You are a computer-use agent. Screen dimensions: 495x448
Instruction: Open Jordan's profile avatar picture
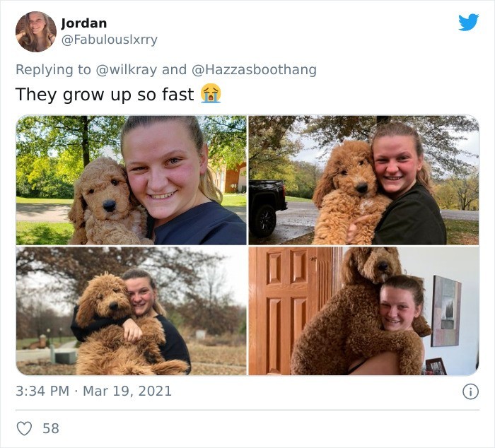[x=36, y=32]
